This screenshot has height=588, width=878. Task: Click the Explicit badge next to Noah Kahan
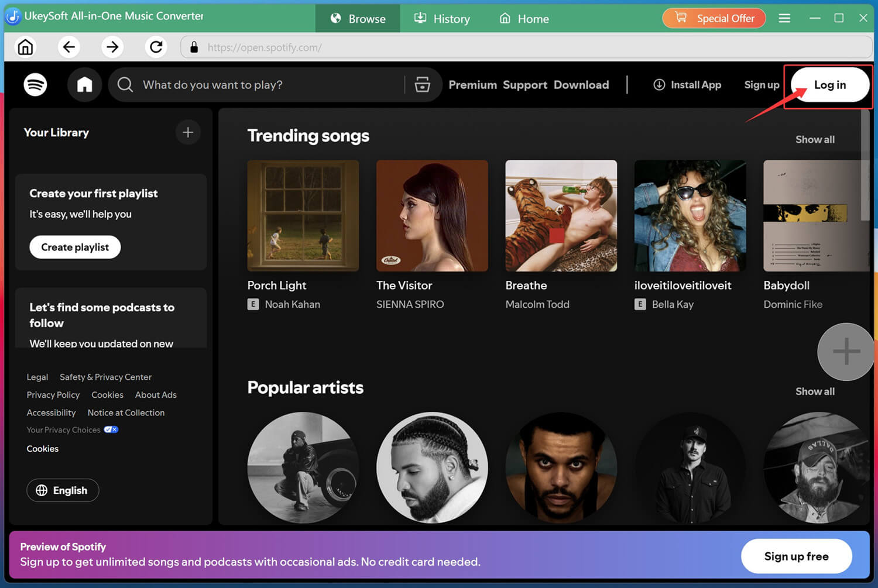(253, 304)
